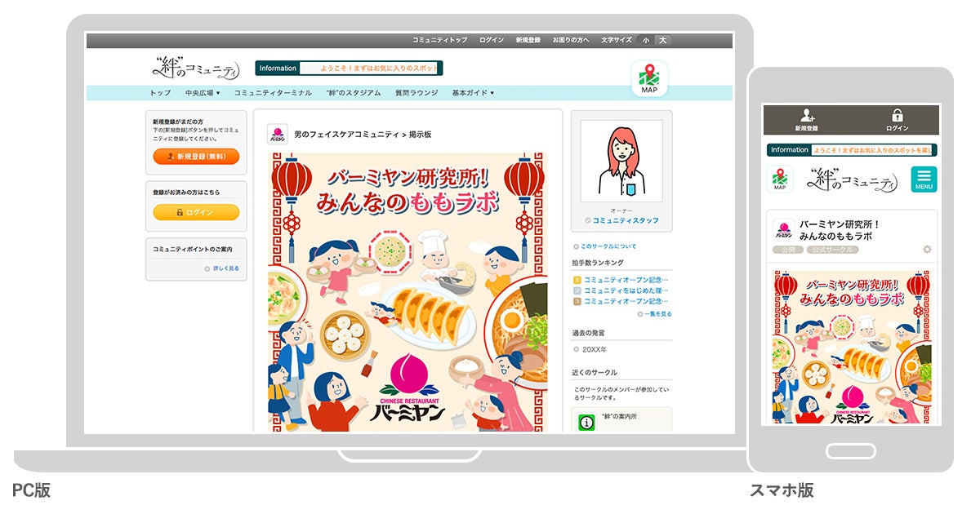This screenshot has height=514, width=980.
Task: Open the 質問ラウンジ nav item
Action: coord(416,93)
